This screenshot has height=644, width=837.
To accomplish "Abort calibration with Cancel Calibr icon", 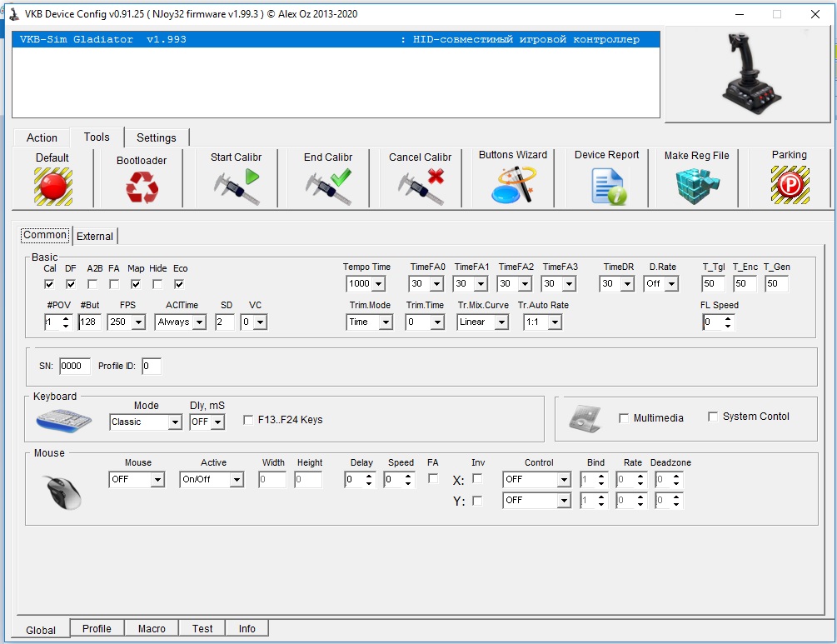I will click(421, 187).
